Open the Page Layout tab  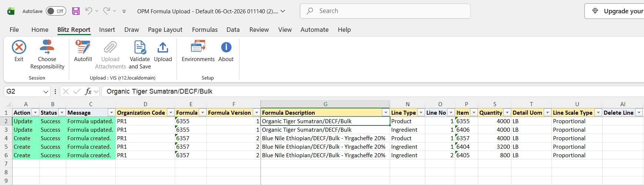(x=165, y=30)
